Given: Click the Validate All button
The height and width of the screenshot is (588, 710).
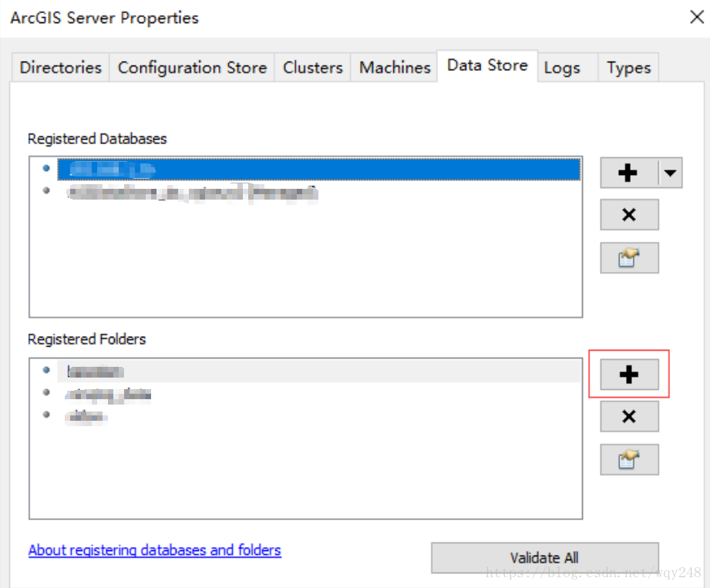Looking at the screenshot, I should coord(545,558).
